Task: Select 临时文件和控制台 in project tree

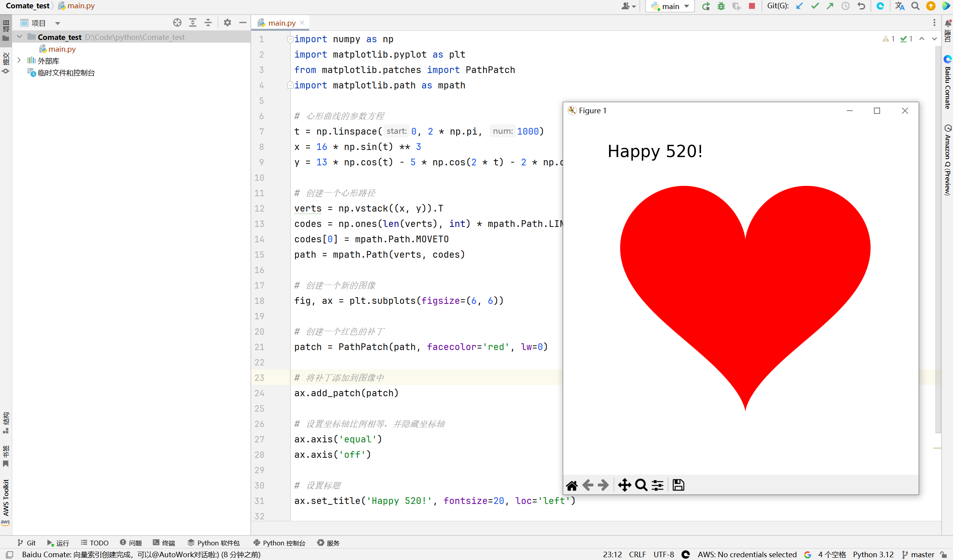Action: point(66,73)
